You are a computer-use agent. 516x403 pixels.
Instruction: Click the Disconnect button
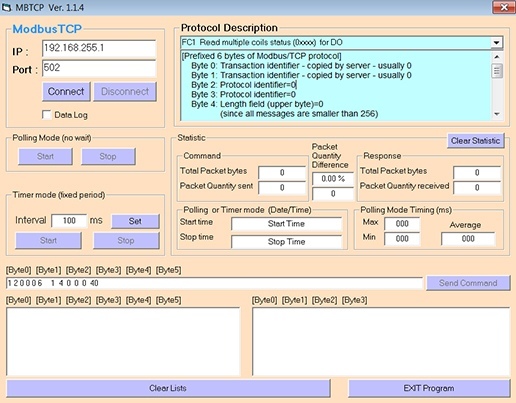coord(125,92)
